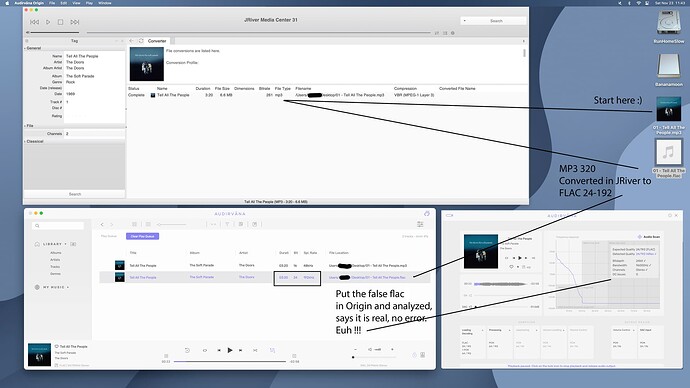Click album art thumbnail in Converter view
This screenshot has height=388, width=690.
coord(147,64)
